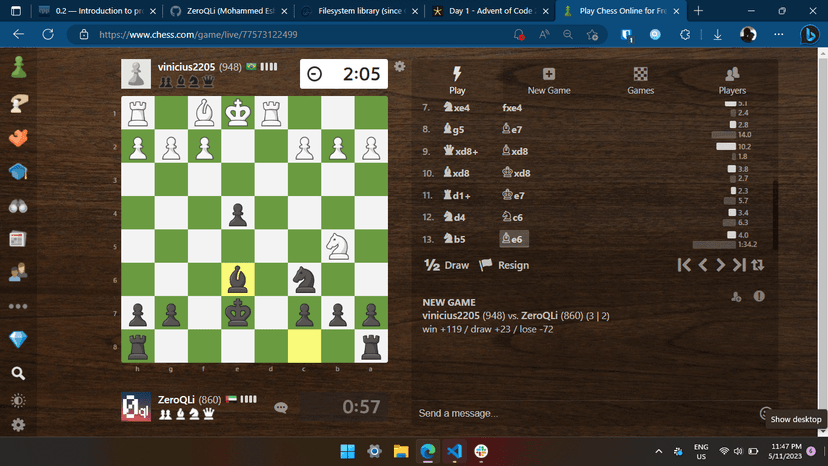
Task: Expand the sidebar three-dots more menu
Action: tap(18, 306)
